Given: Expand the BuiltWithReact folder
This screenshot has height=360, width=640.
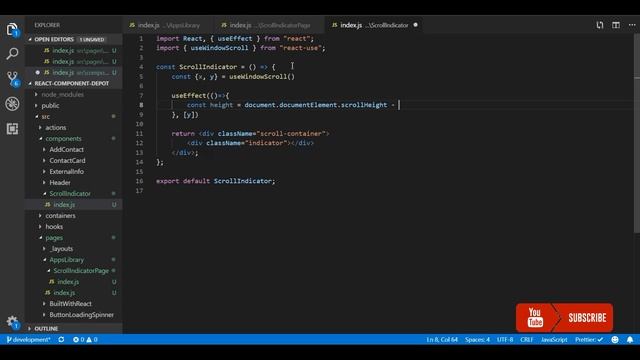Looking at the screenshot, I should [x=73, y=304].
